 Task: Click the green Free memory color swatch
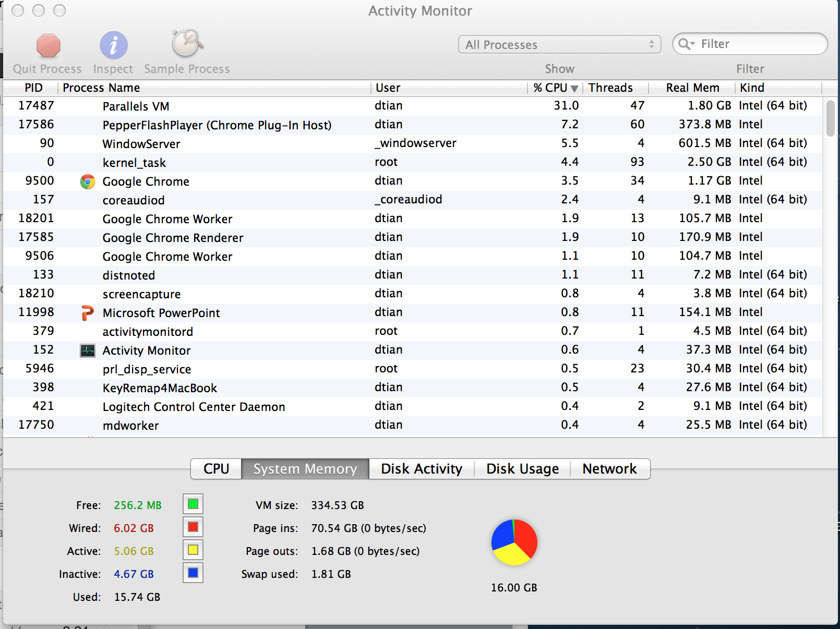[193, 504]
